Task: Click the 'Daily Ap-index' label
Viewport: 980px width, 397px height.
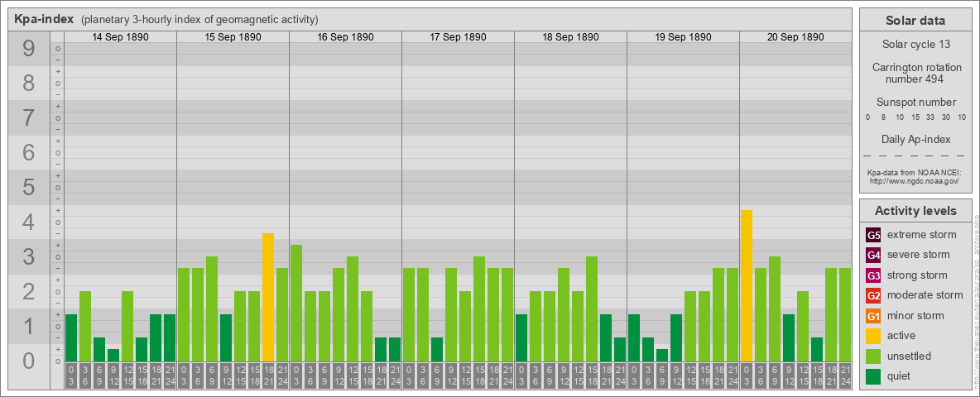Action: (915, 139)
